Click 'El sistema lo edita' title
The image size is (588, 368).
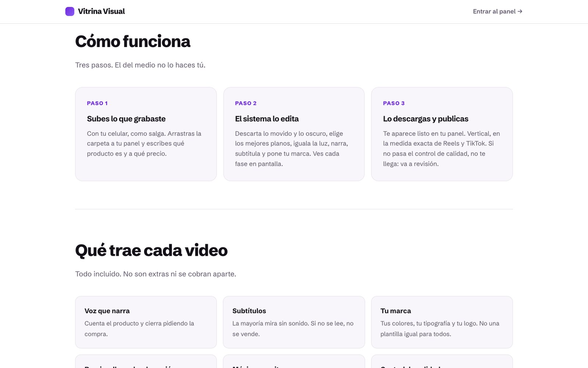click(267, 119)
